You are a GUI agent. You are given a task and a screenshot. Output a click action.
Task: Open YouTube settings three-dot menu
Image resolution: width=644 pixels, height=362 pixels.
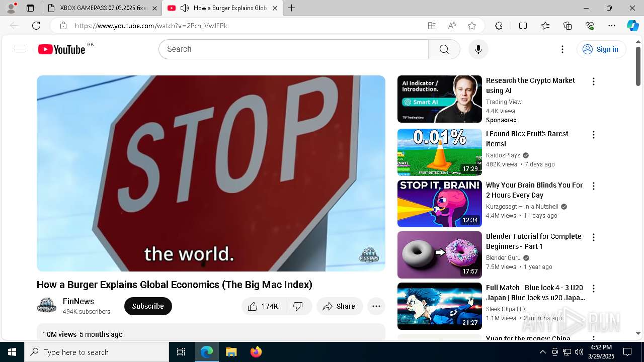[x=562, y=49]
